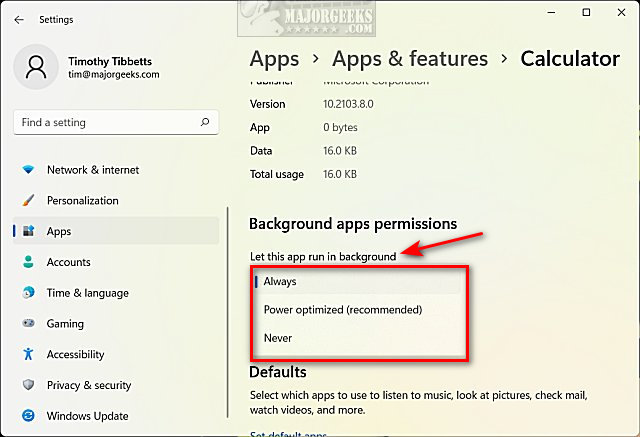
Task: Maximize the Settings window
Action: (586, 13)
